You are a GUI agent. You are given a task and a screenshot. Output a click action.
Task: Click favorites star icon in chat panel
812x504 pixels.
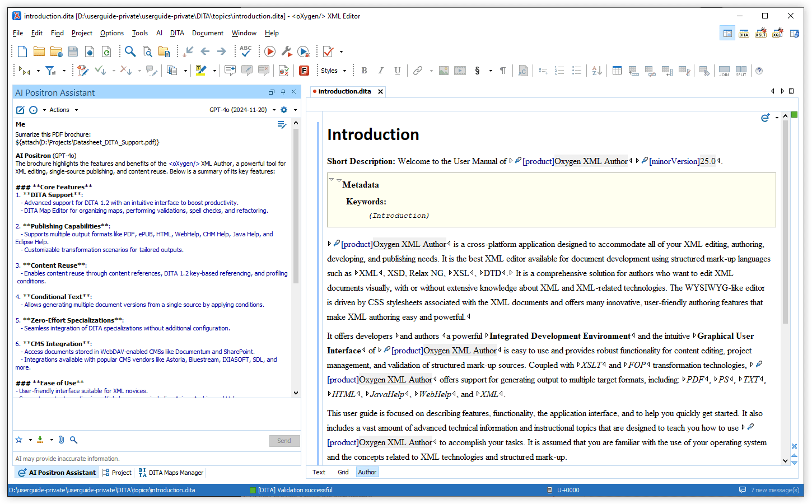coord(19,440)
